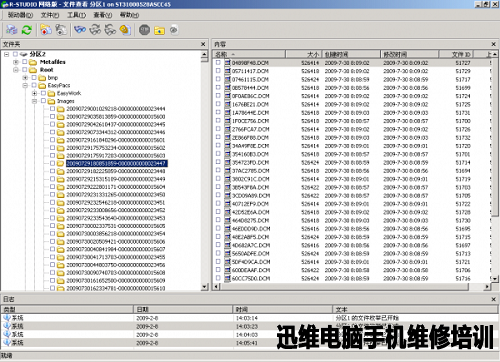Open the 工具(T) menu
The width and height of the screenshot is (500, 362).
pyautogui.click(x=76, y=15)
